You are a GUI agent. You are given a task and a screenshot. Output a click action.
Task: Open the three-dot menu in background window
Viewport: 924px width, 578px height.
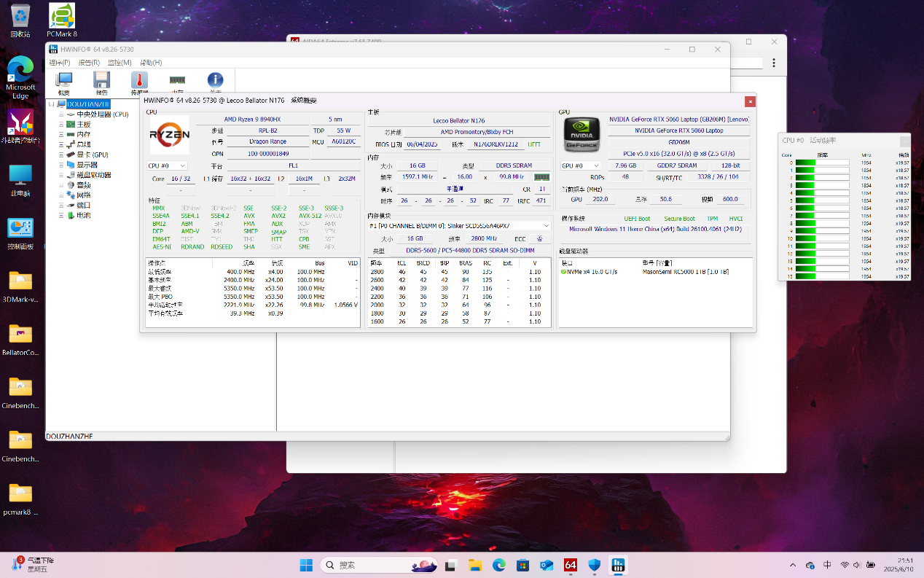point(774,63)
